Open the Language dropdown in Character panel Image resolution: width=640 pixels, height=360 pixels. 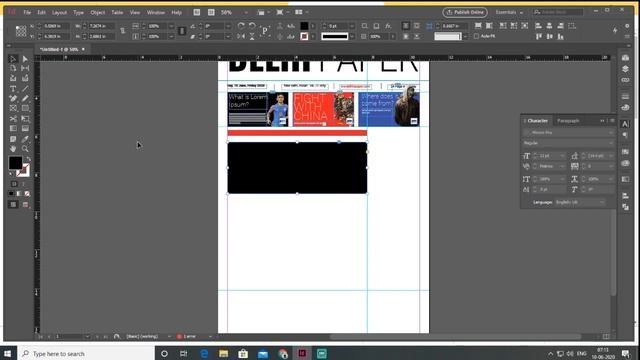[580, 202]
